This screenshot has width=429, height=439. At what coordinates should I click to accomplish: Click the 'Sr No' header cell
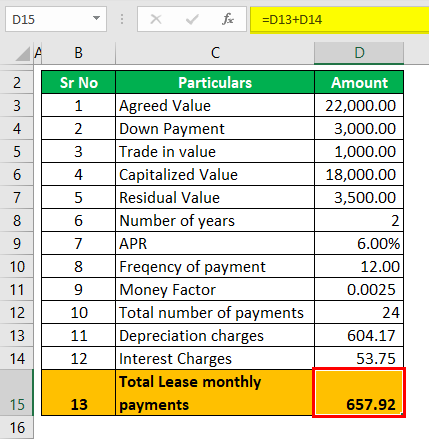pyautogui.click(x=79, y=82)
